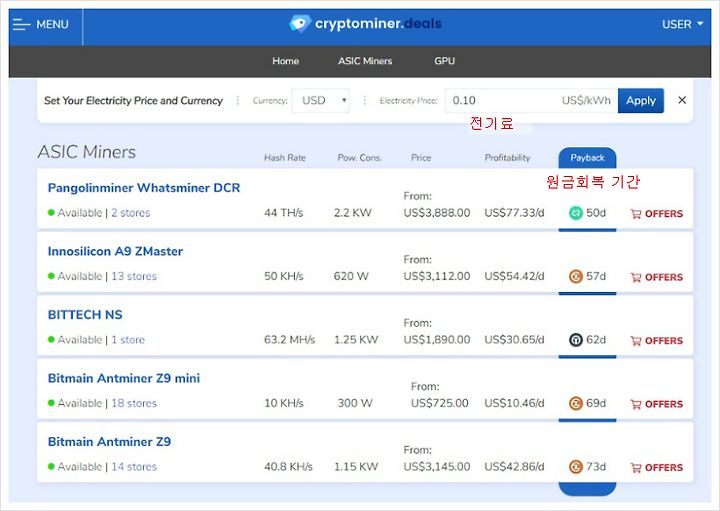
Task: Open the GPU nav item
Action: (444, 61)
